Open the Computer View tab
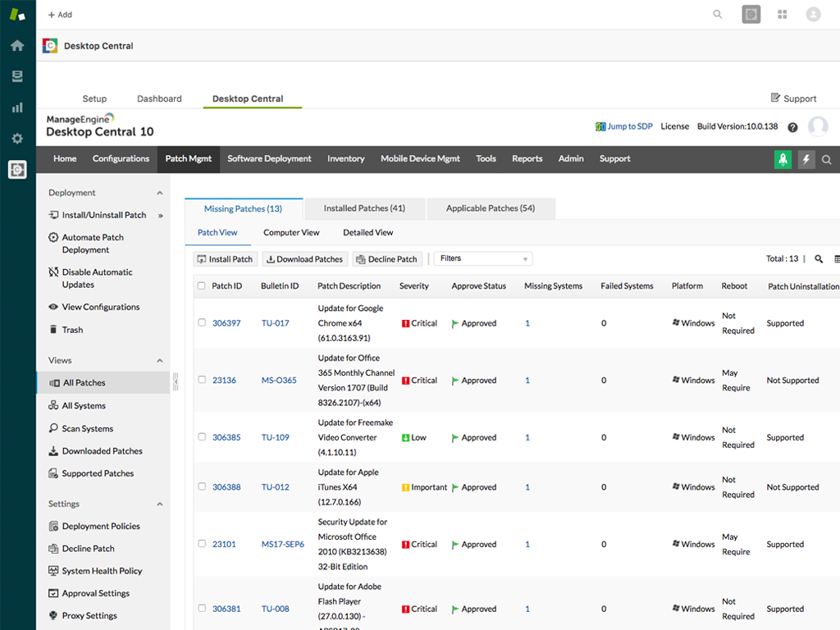The image size is (840, 630). coord(291,232)
